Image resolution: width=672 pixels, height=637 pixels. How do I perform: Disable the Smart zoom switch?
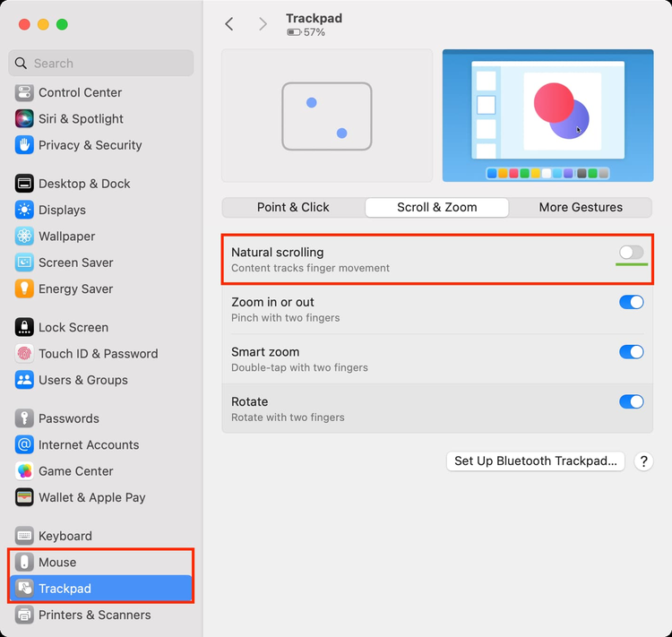[x=631, y=352]
